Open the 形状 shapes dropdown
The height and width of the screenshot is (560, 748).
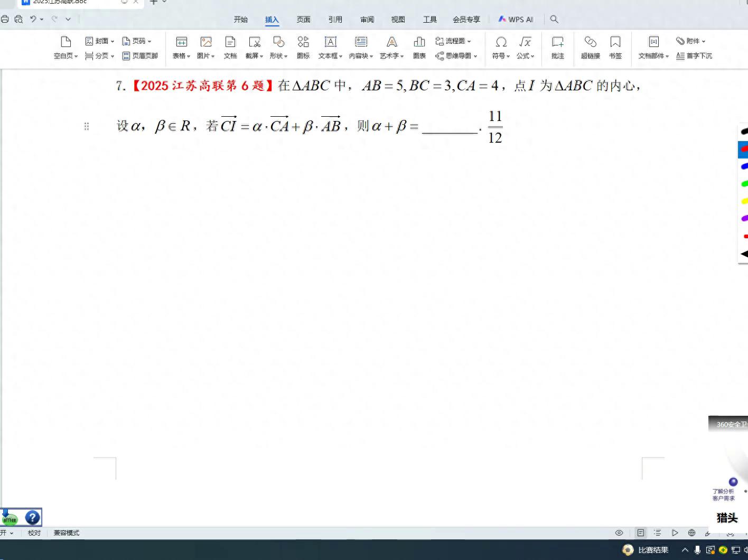click(278, 55)
